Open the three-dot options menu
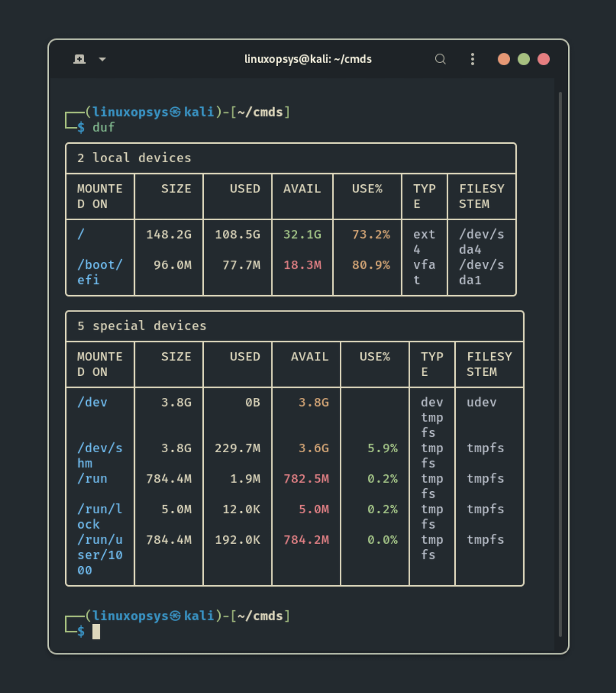Screen dimensions: 616x693 coord(472,59)
